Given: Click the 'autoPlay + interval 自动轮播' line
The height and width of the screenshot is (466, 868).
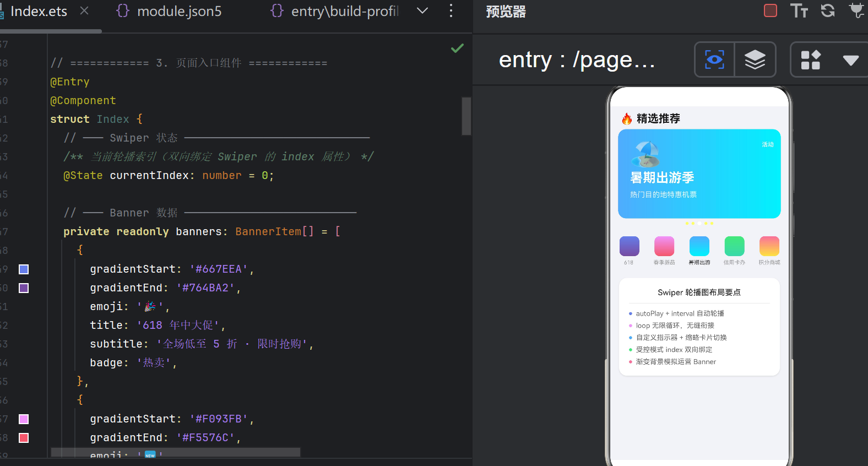Looking at the screenshot, I should (680, 313).
